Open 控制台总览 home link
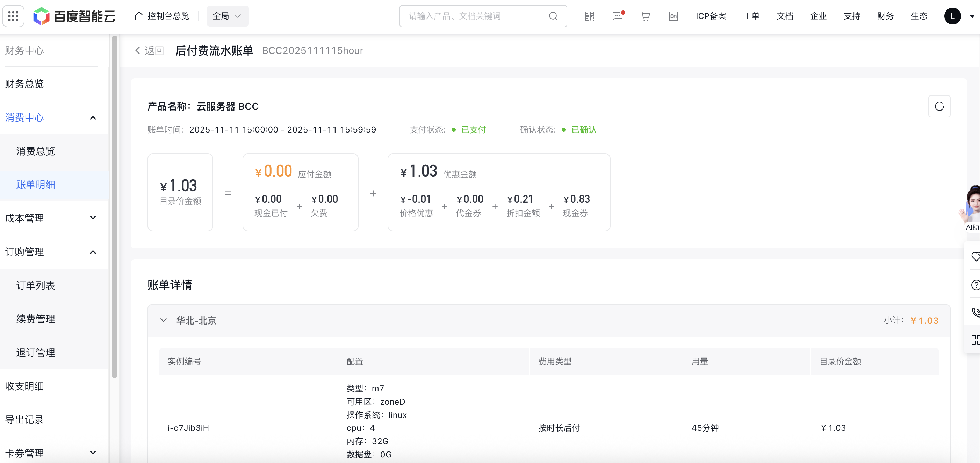 162,16
